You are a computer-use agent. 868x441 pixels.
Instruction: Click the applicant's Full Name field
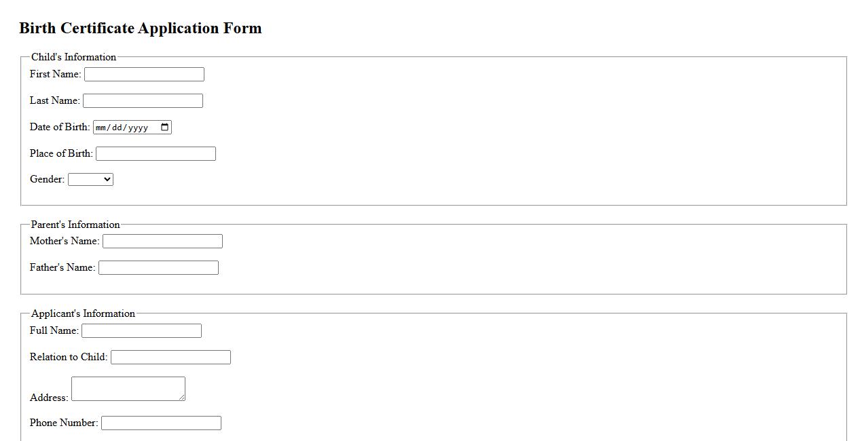(141, 331)
